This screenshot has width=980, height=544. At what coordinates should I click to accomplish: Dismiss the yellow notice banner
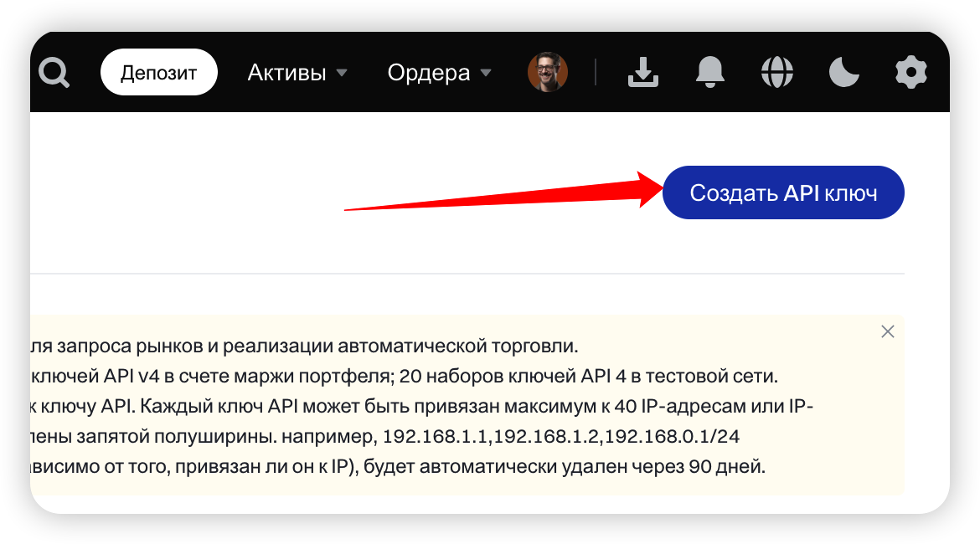[888, 331]
